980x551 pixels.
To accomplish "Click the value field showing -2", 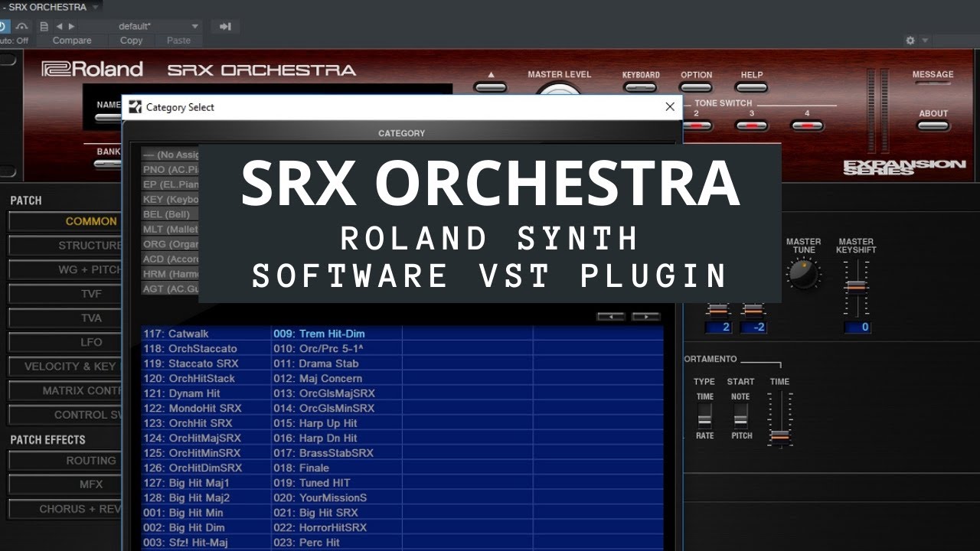I will (x=753, y=328).
